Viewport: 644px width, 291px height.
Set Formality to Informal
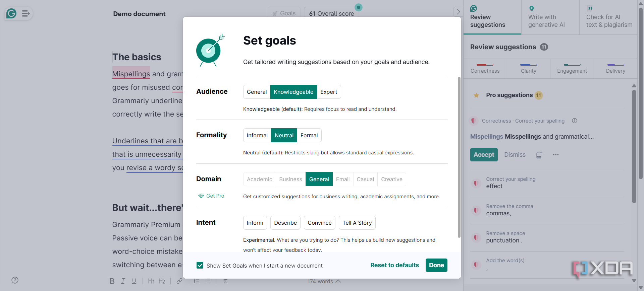click(257, 135)
